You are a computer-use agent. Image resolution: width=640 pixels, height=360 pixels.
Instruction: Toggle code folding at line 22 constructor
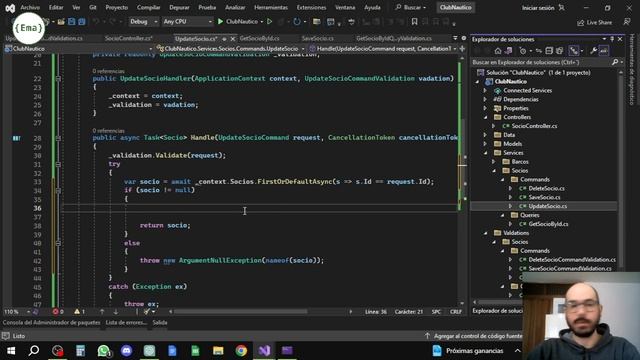pos(58,78)
